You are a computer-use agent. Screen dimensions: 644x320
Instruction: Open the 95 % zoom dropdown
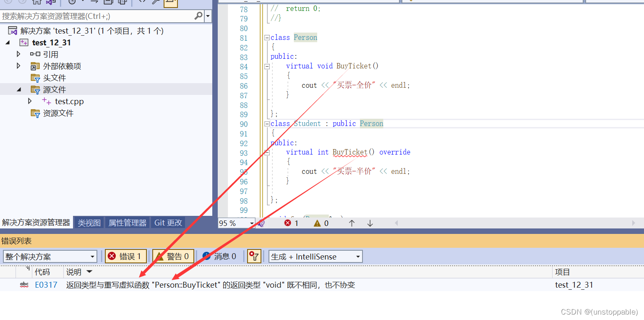(x=252, y=223)
